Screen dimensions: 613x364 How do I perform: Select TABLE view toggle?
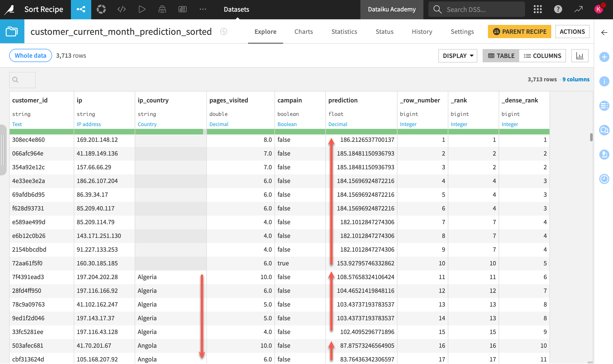coord(501,55)
